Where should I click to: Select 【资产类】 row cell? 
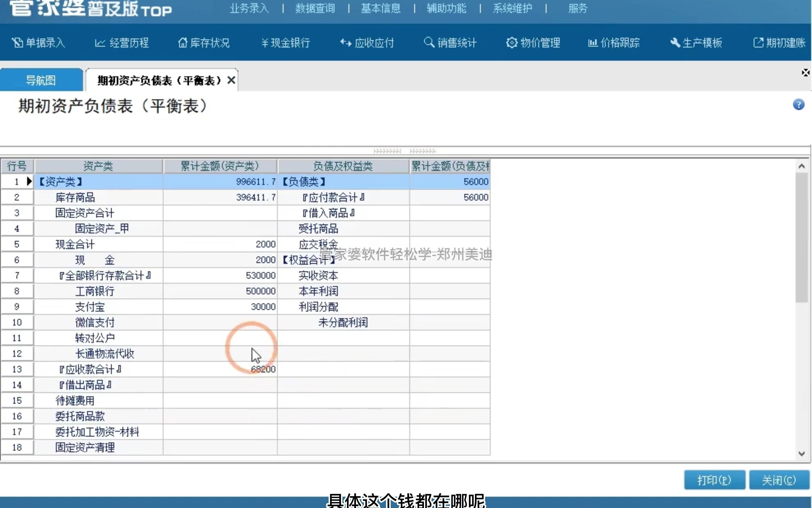click(x=98, y=182)
